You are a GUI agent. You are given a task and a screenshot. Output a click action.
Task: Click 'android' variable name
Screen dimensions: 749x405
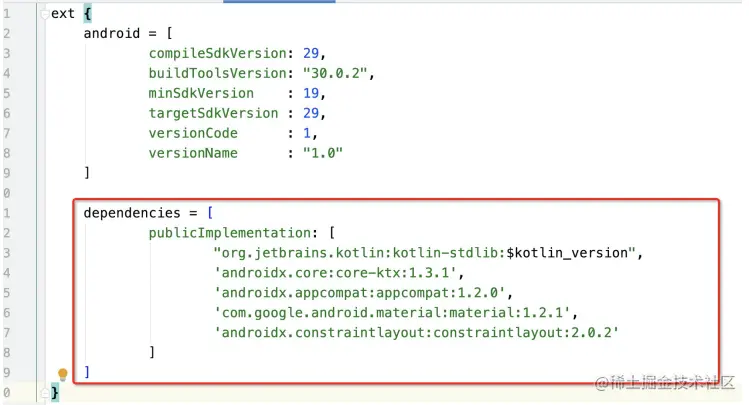click(112, 33)
